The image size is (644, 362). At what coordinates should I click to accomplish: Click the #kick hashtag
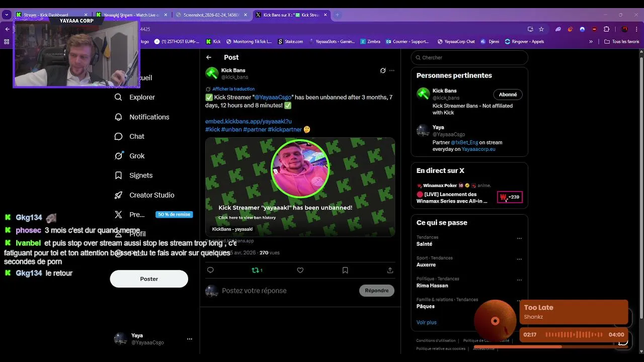pyautogui.click(x=212, y=129)
